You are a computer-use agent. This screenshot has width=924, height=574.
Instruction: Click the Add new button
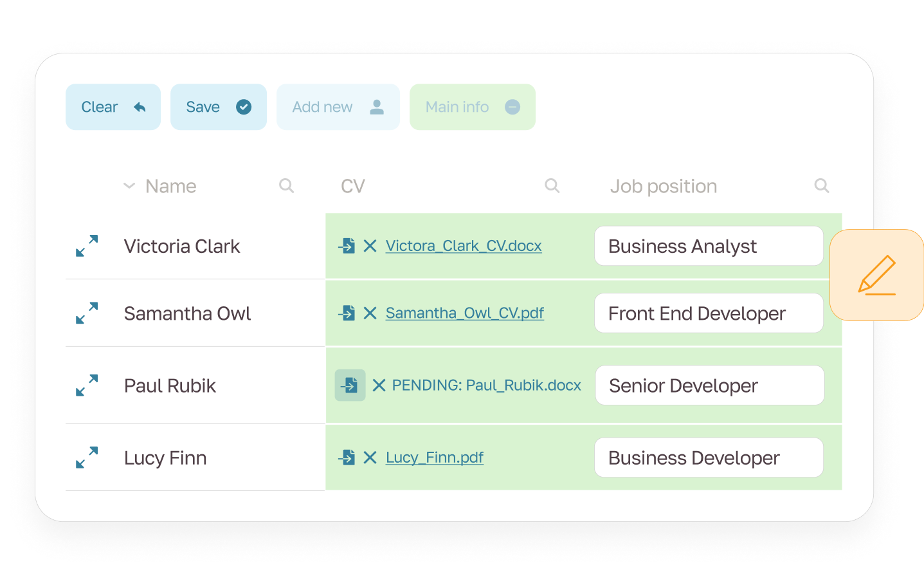338,107
